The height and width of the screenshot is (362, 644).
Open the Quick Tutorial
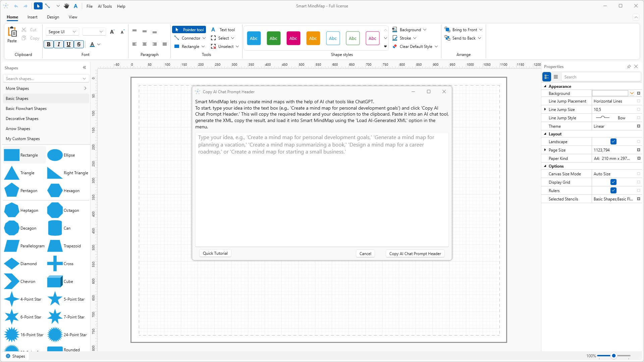coord(215,253)
